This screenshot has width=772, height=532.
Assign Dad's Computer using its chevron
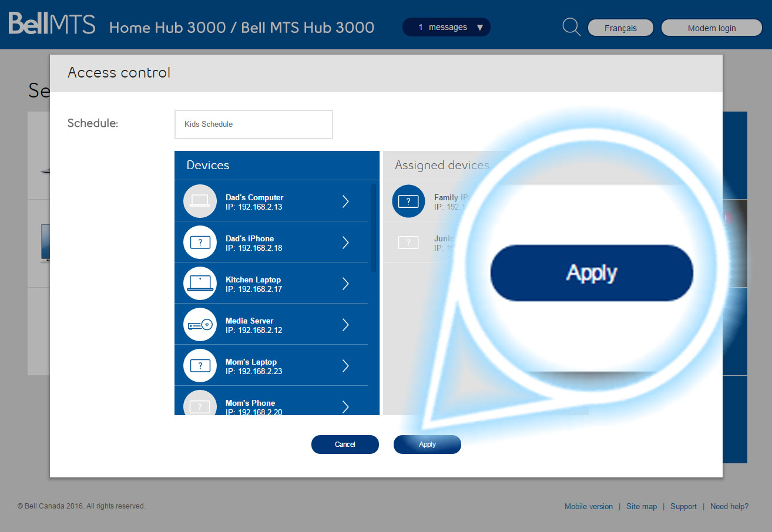pyautogui.click(x=345, y=201)
